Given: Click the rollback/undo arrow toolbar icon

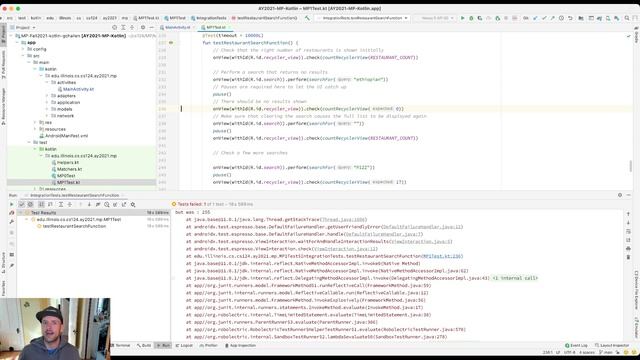Looking at the screenshot, I should pos(570,18).
